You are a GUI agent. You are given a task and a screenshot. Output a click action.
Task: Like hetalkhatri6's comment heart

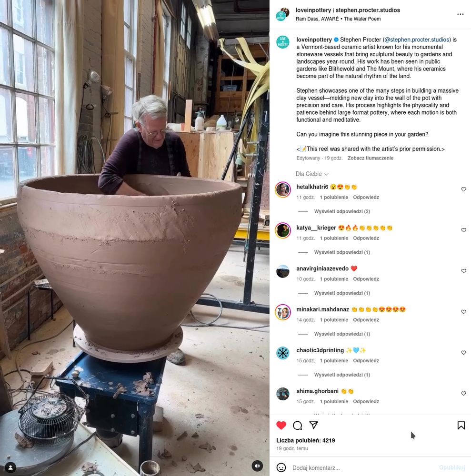[463, 189]
